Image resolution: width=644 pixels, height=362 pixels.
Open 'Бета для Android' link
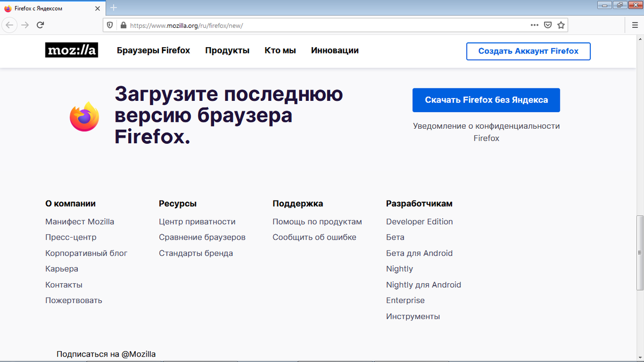[x=420, y=253]
